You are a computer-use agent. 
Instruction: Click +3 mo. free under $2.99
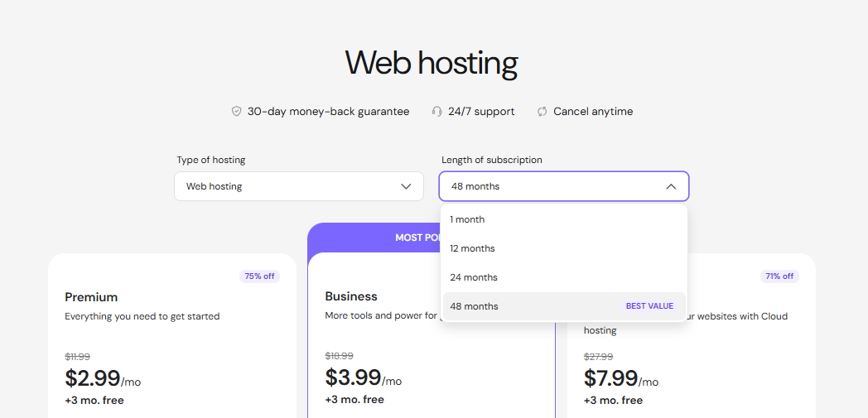click(x=94, y=401)
